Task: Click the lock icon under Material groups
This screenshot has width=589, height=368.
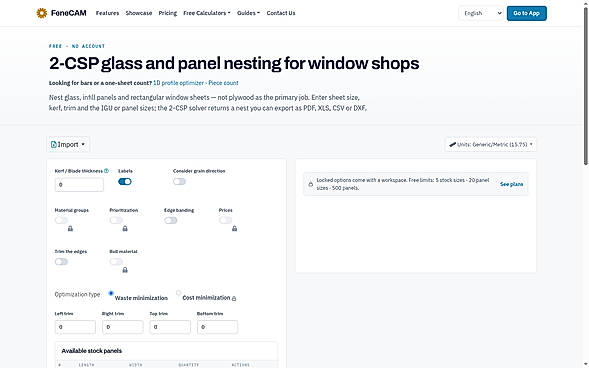Action: coord(70,228)
